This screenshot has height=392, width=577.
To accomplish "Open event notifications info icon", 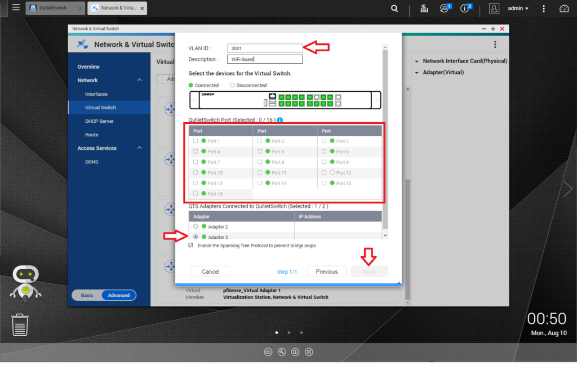I will 465,8.
